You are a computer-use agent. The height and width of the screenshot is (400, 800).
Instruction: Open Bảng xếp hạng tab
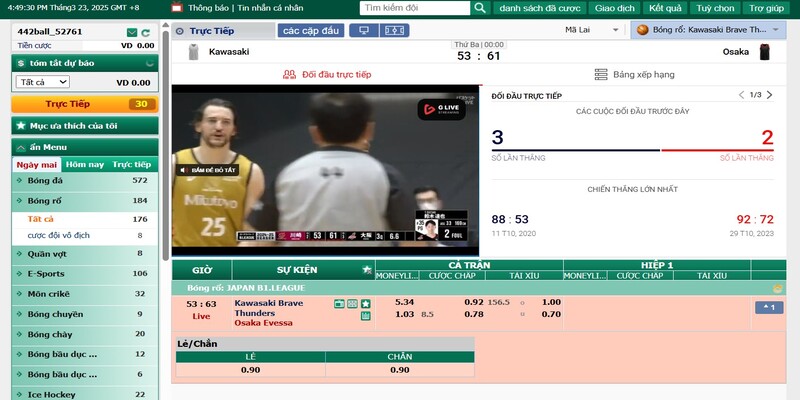point(634,74)
